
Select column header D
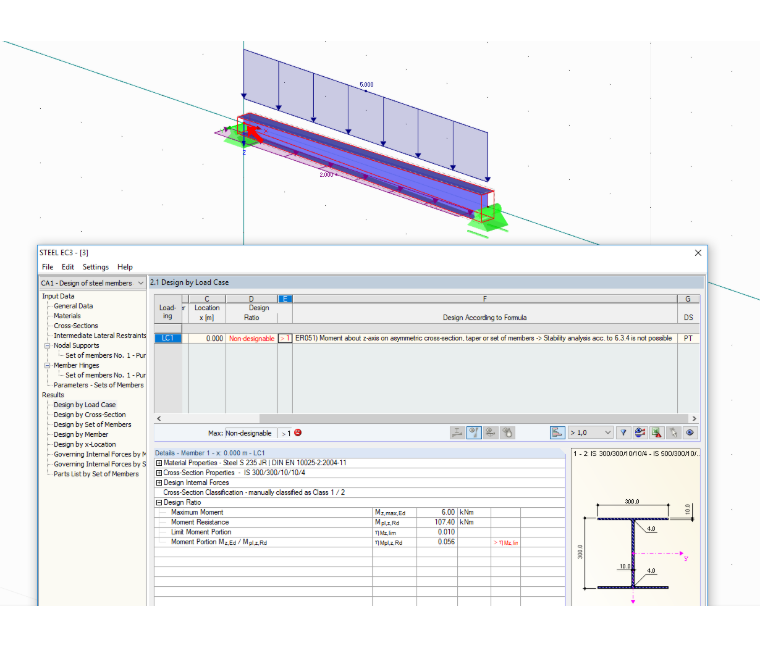point(252,299)
